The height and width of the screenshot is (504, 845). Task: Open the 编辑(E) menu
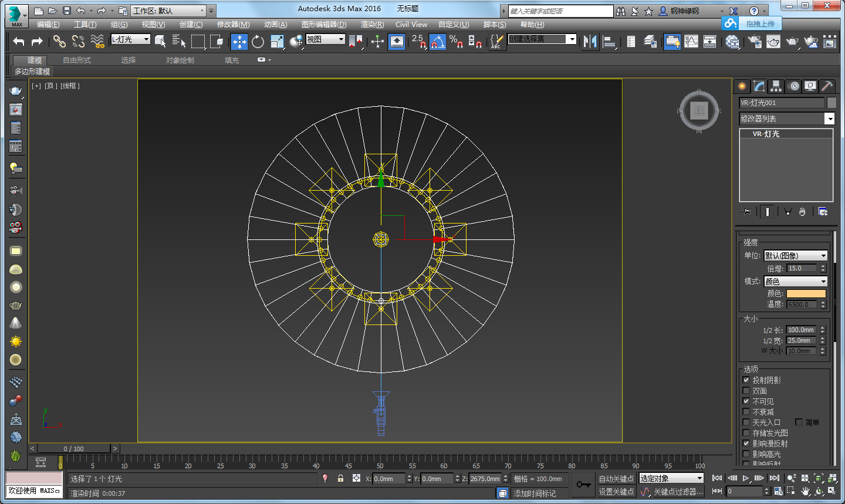tap(48, 25)
